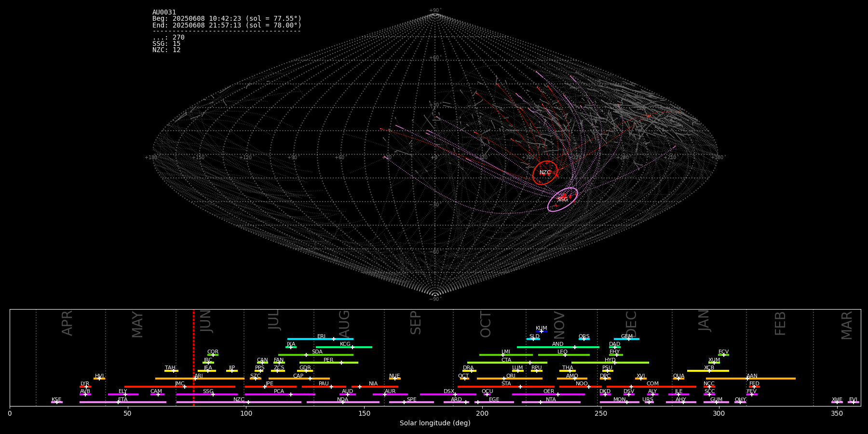Screen dimensions: 868x434
Task: Click the COM shower label
Action: tap(652, 384)
